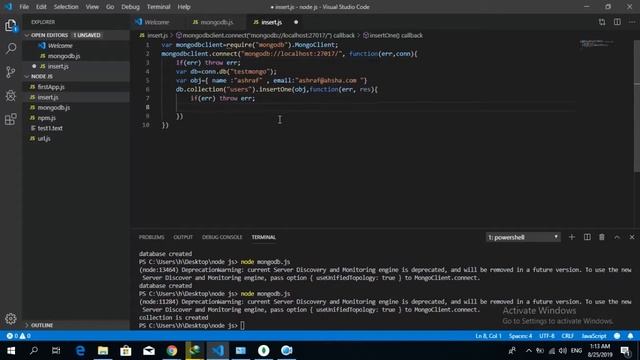Switch to the Debug Console tab
640x360 pixels.
(222, 237)
